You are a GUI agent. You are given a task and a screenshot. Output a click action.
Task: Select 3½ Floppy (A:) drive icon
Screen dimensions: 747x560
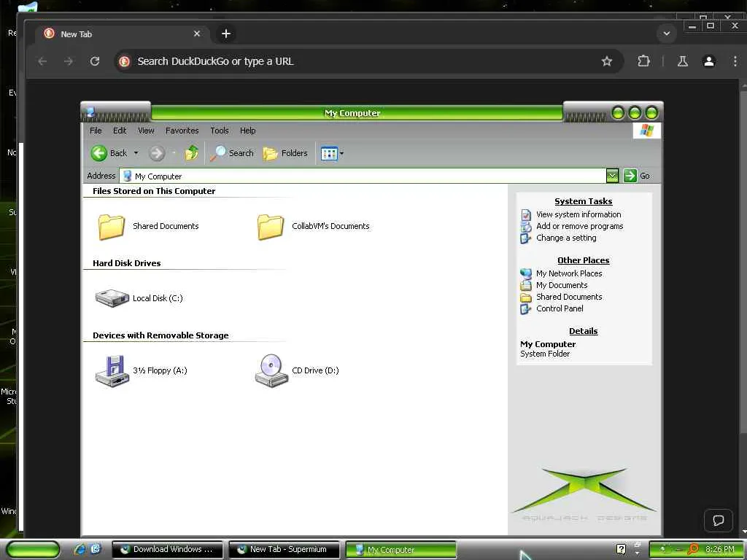tap(112, 370)
